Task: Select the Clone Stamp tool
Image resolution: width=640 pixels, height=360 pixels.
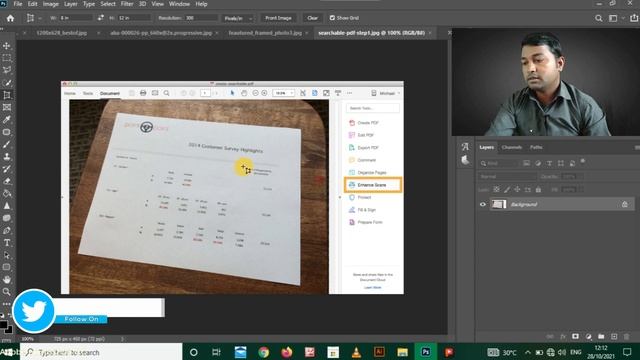Action: tap(7, 157)
